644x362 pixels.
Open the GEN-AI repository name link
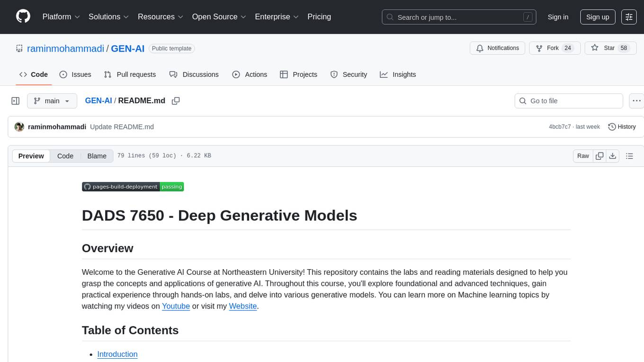point(128,48)
